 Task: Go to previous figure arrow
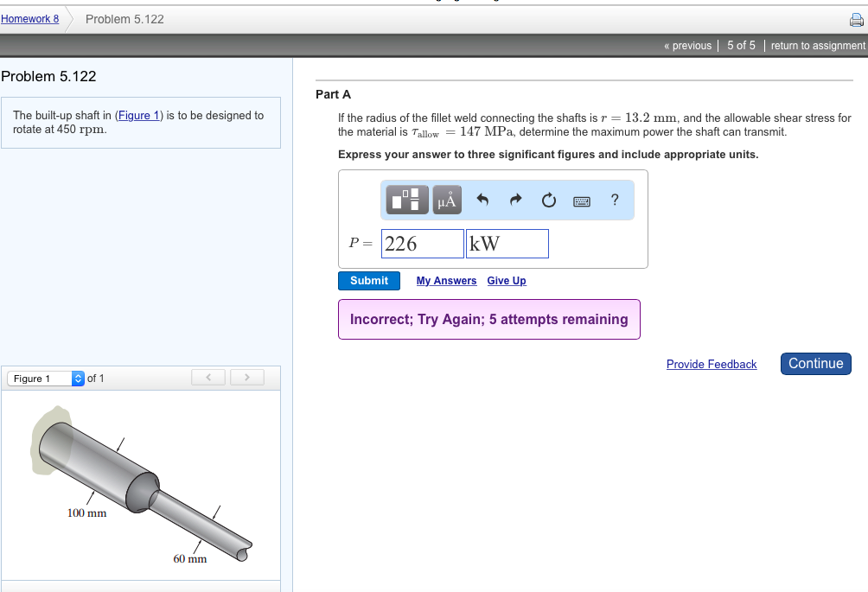208,378
